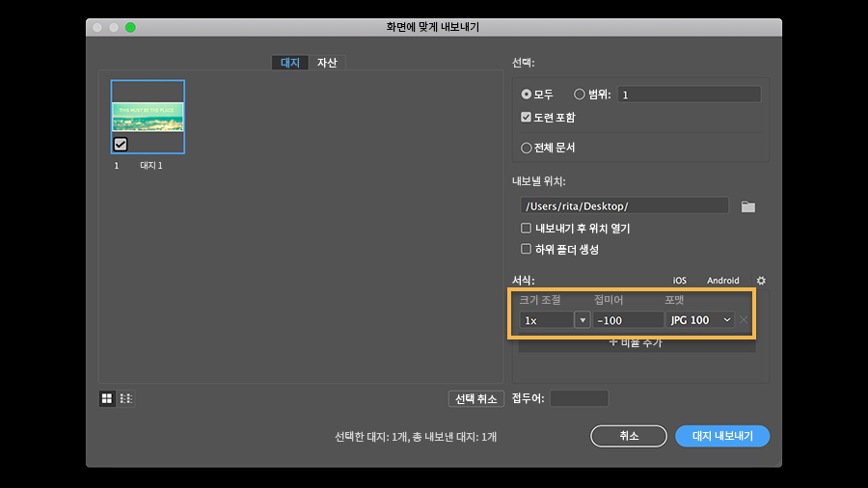Screen dimensions: 868x488
Task: Select the 범위 radio button
Action: coord(579,95)
